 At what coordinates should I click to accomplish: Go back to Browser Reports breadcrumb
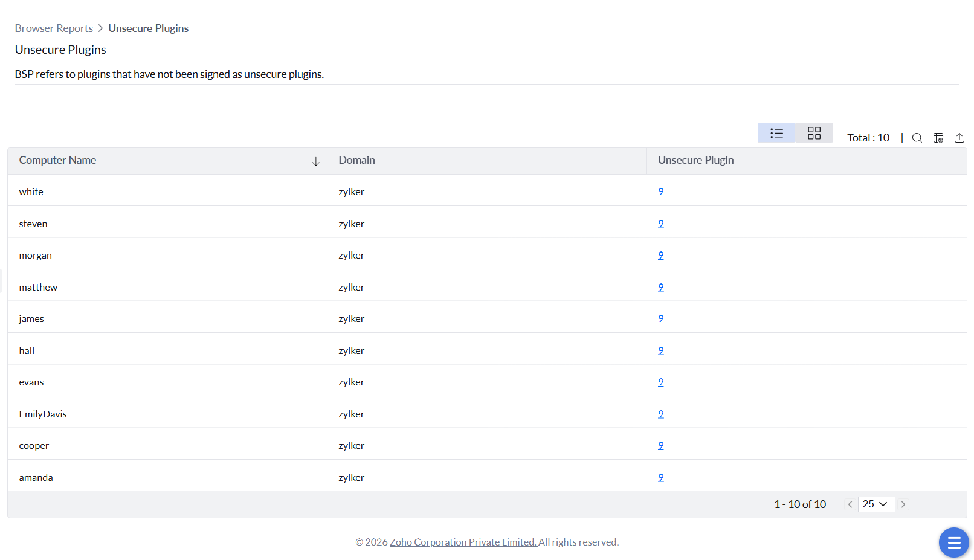pyautogui.click(x=54, y=28)
